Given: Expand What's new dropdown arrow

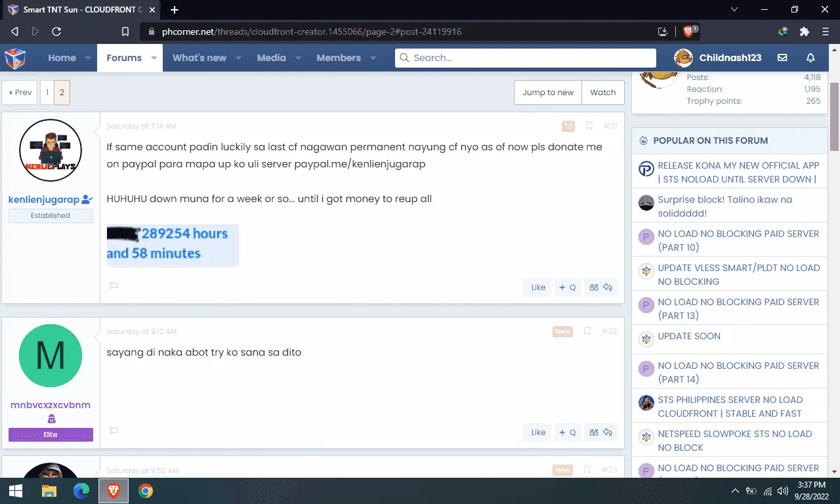Looking at the screenshot, I should pos(239,58).
